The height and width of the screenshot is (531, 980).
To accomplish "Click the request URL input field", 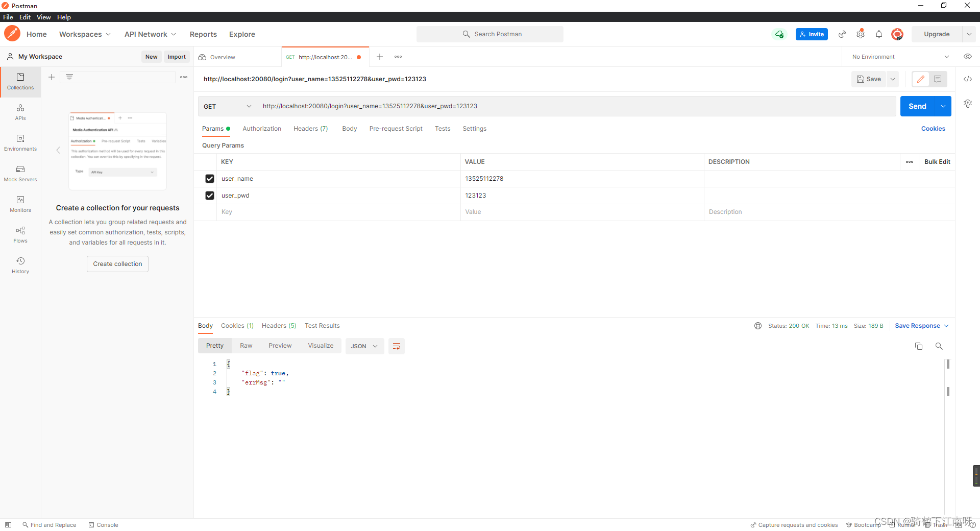I will (576, 106).
